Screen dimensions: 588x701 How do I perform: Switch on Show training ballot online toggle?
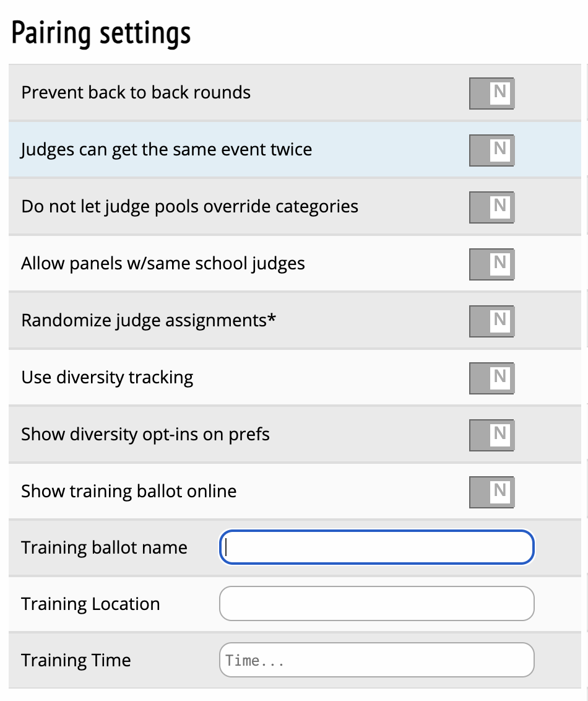click(x=491, y=492)
